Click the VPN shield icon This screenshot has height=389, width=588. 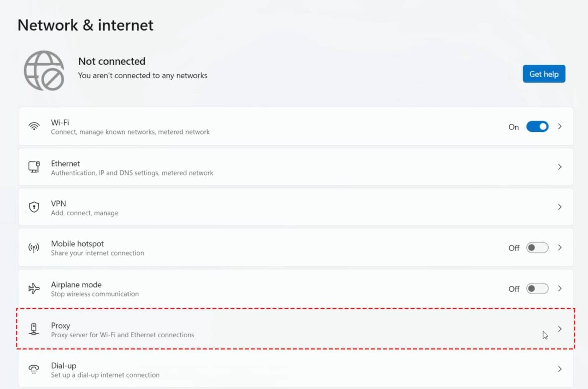[x=34, y=207]
